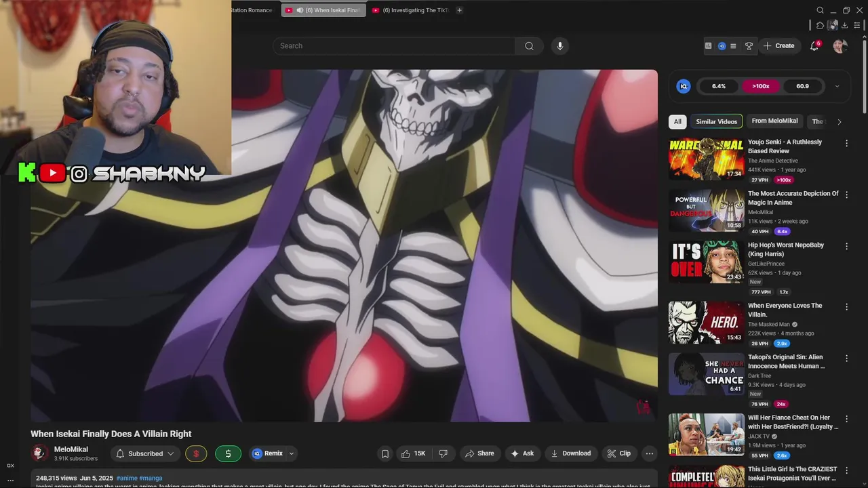This screenshot has height=488, width=868.
Task: Click 6.4% vidIQ stat pill
Action: [719, 86]
